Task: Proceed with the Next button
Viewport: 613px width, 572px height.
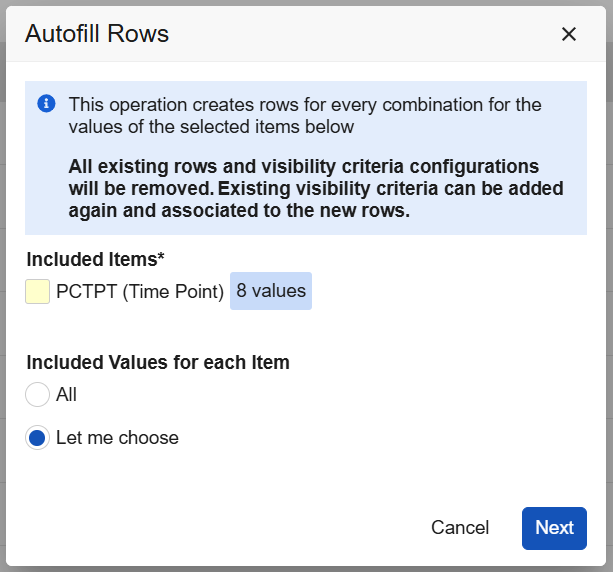Action: [554, 528]
